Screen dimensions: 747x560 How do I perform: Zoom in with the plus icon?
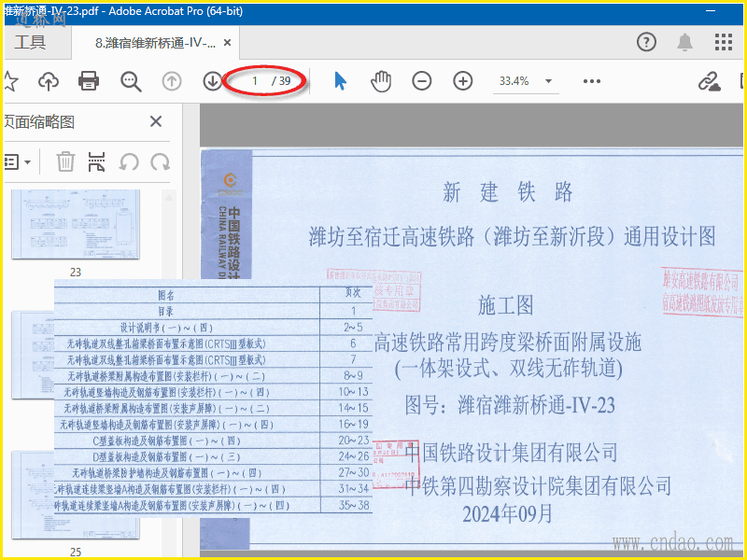[462, 81]
